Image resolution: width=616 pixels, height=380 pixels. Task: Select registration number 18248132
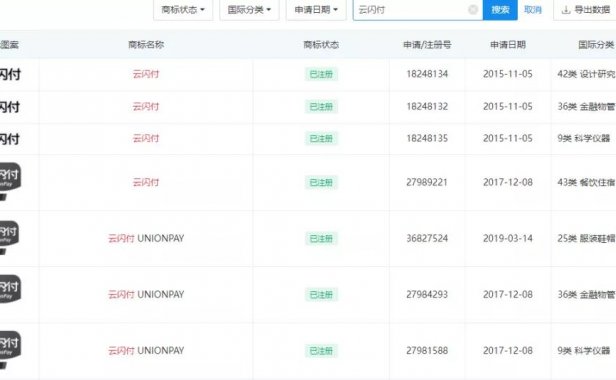click(427, 106)
